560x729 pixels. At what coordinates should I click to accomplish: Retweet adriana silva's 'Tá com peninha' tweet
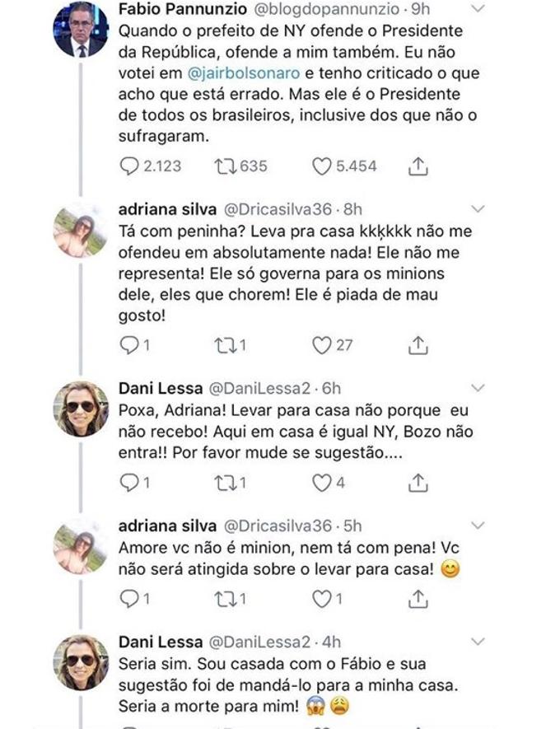224,345
